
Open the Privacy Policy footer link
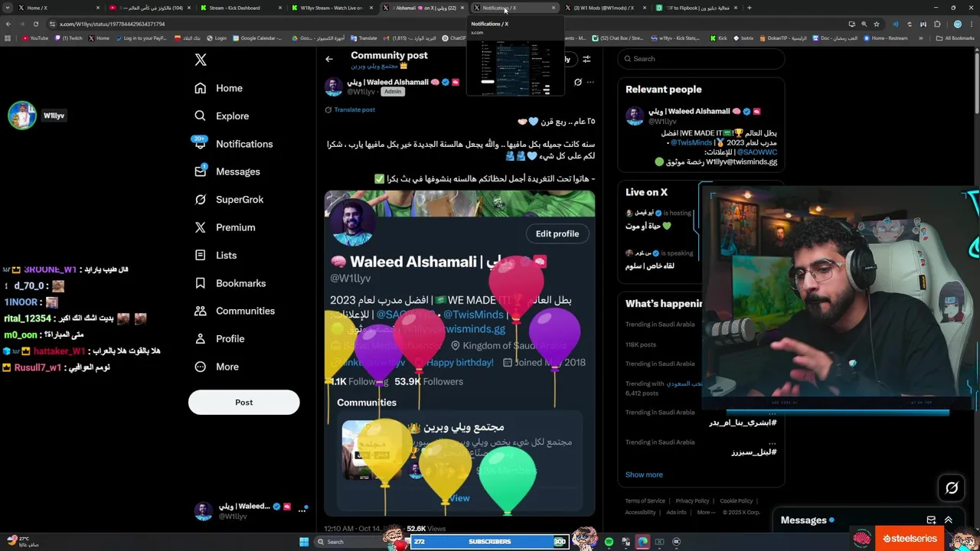point(692,500)
